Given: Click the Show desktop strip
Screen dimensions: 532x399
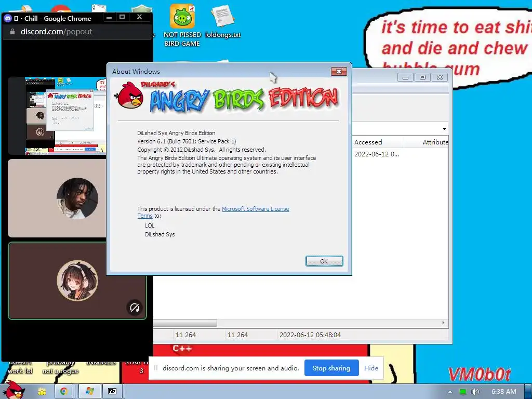Looking at the screenshot, I should click(x=528, y=392).
